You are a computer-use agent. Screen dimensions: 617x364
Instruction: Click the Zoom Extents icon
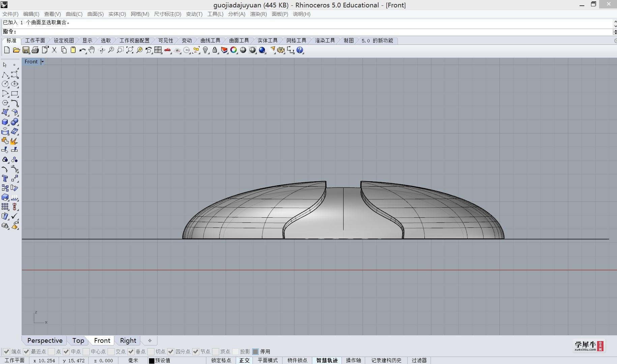pyautogui.click(x=130, y=50)
